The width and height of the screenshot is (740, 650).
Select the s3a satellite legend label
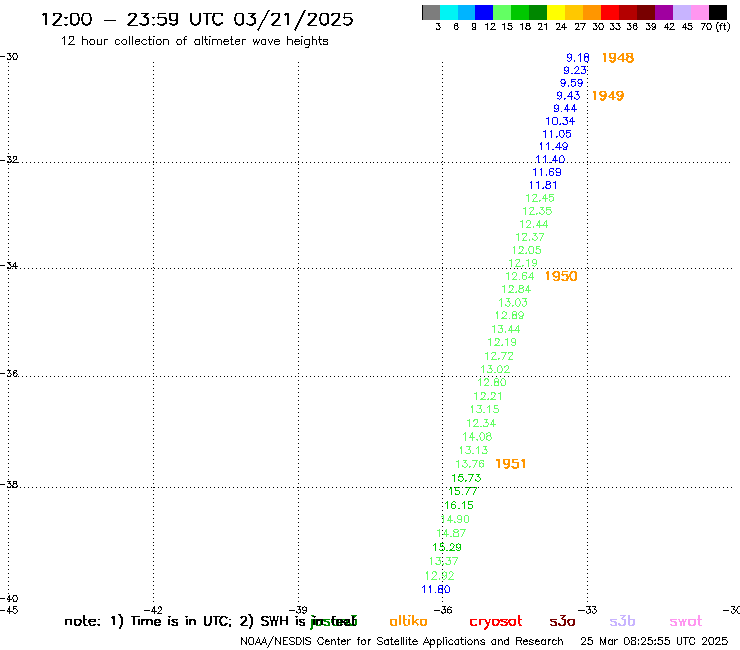point(562,621)
